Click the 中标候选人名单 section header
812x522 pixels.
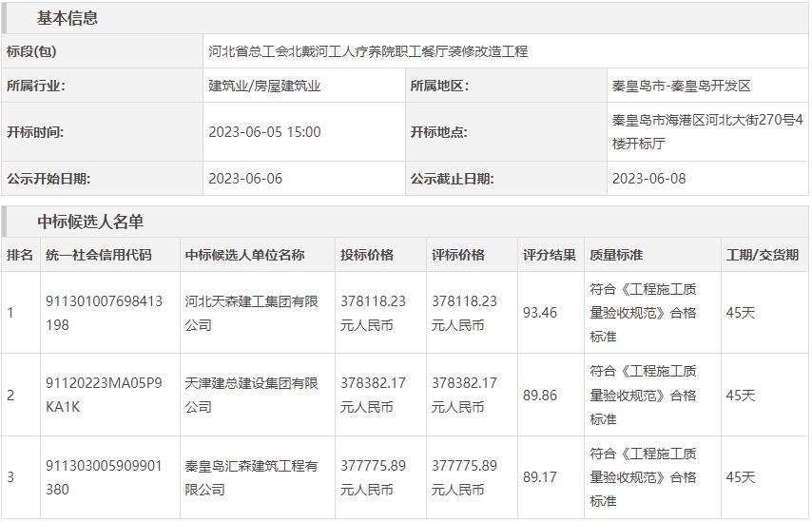coord(90,222)
